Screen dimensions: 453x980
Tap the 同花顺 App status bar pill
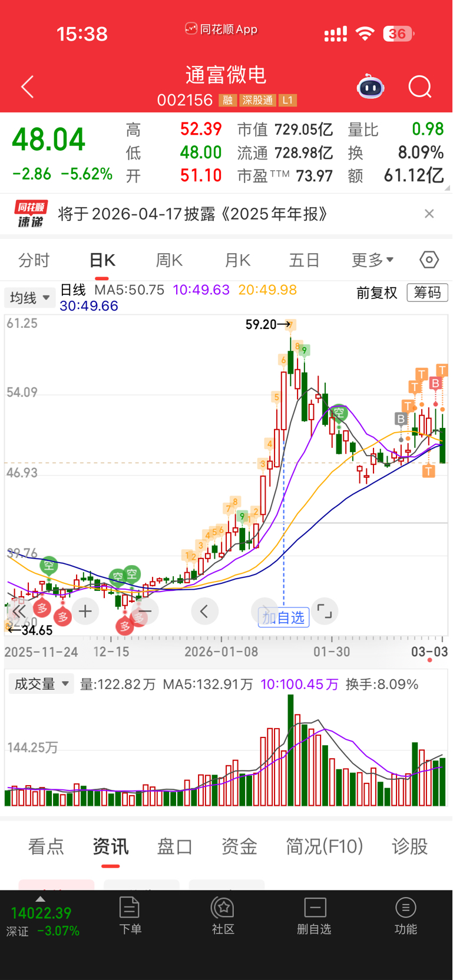coord(221,29)
